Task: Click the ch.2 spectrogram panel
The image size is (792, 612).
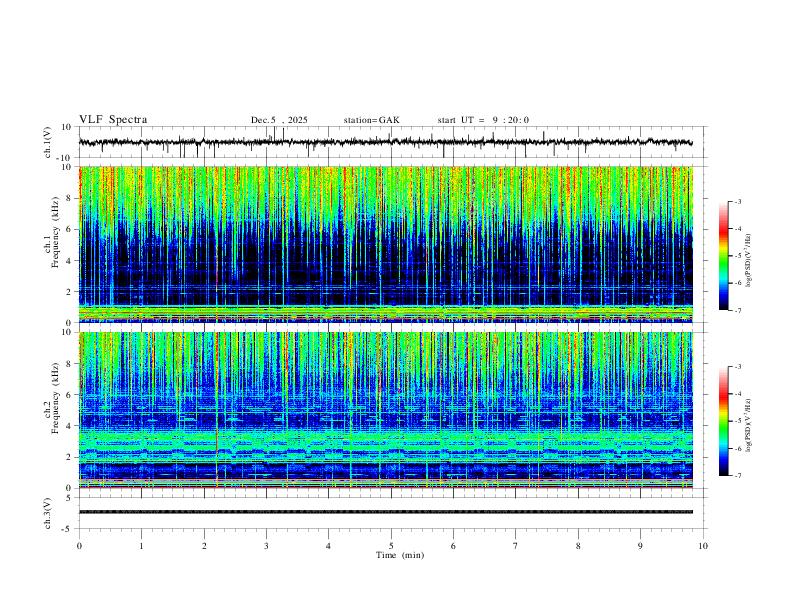Action: (385, 410)
